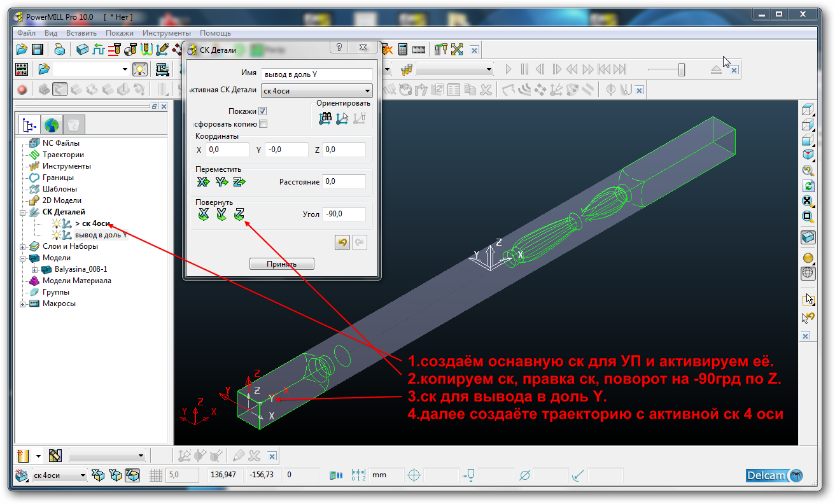835x504 pixels.
Task: Adjust the simulation speed slider
Action: point(681,69)
